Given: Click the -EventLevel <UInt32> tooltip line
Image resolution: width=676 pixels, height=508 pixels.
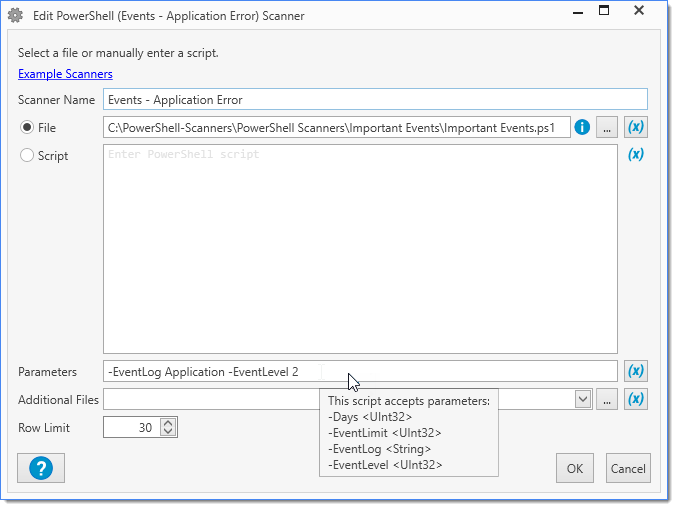Looking at the screenshot, I should click(385, 465).
